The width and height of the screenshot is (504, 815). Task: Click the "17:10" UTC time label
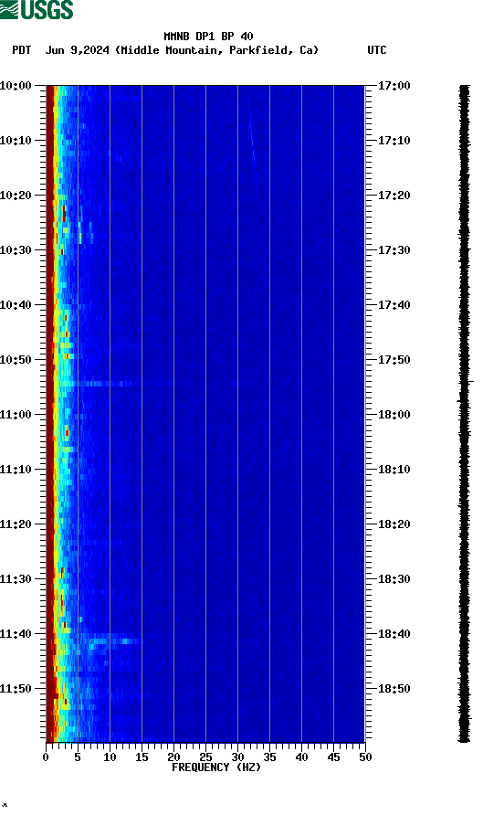[394, 141]
